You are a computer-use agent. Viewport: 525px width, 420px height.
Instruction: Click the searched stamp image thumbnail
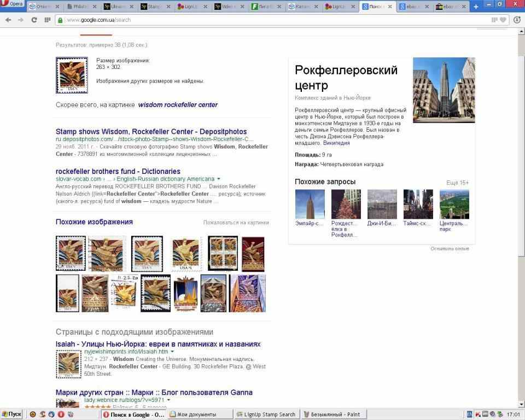coord(72,75)
